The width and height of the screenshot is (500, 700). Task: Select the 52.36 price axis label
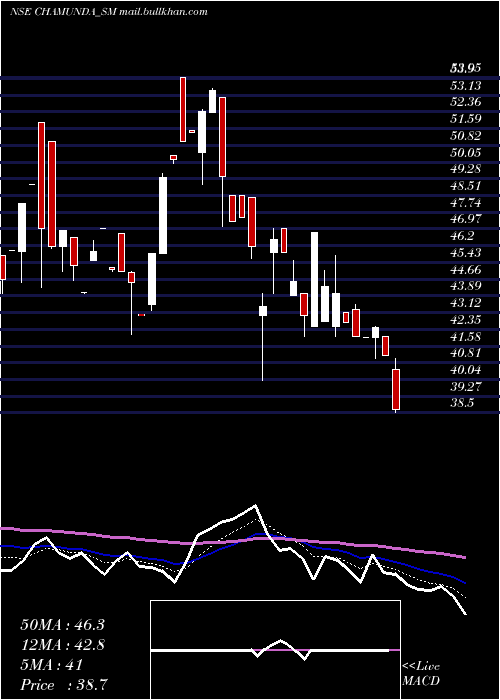(x=466, y=102)
